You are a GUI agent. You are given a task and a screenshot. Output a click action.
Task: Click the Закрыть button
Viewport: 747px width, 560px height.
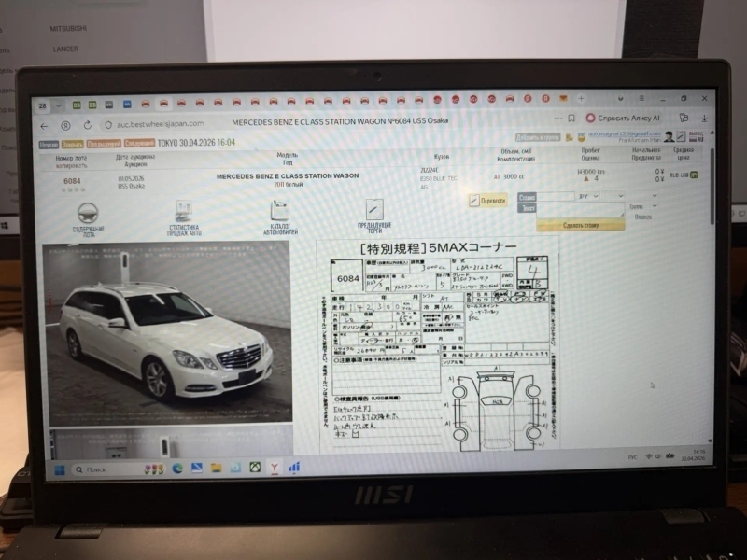point(73,145)
